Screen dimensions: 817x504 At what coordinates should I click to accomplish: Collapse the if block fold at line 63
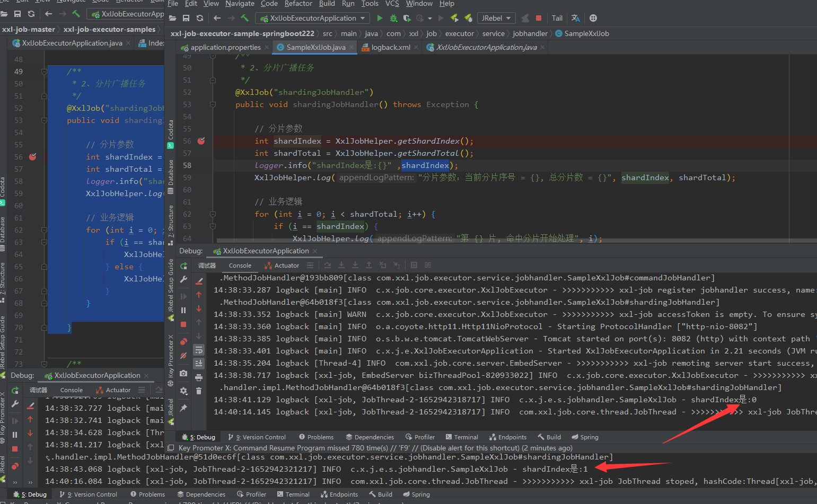(213, 226)
